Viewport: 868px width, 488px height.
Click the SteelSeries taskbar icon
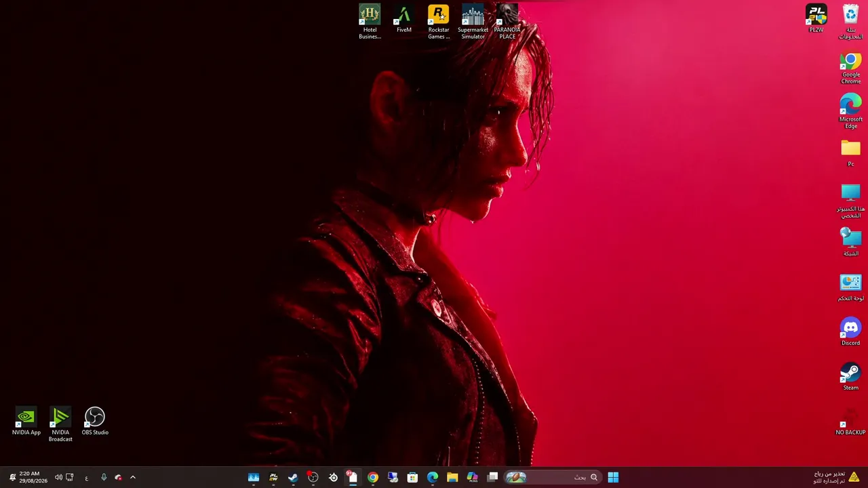[333, 477]
